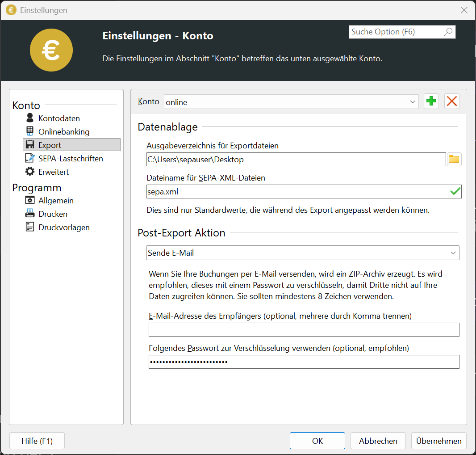Click 'Einstellungen - Konto' header title
Viewport: 476px width, 455px height.
click(x=158, y=36)
